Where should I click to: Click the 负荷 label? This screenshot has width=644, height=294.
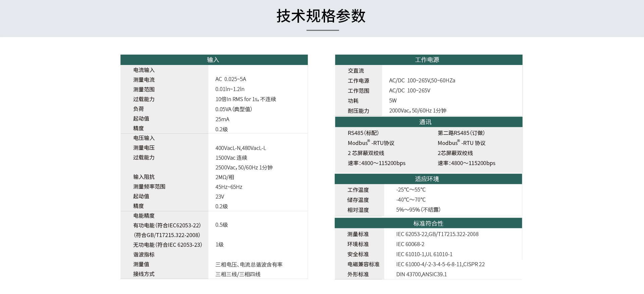(x=139, y=109)
